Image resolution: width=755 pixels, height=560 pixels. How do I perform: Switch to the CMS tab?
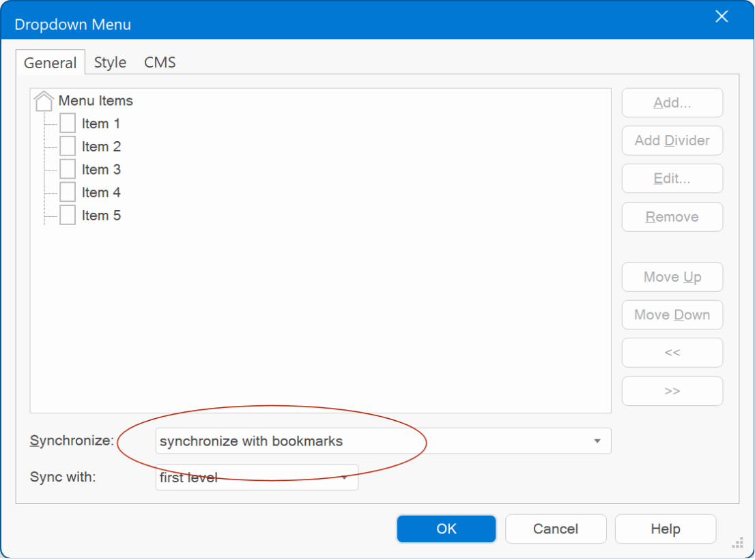click(160, 63)
